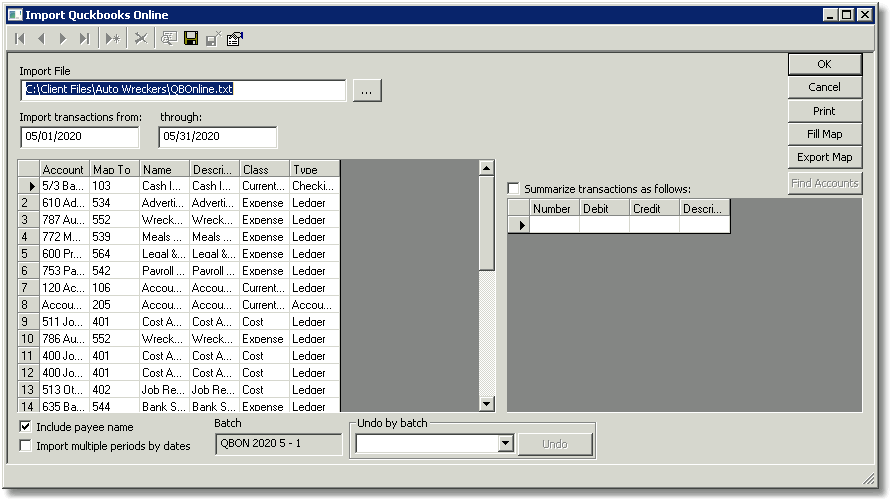The image size is (893, 503).
Task: Click row selector arrow in summary grid
Action: pyautogui.click(x=519, y=225)
